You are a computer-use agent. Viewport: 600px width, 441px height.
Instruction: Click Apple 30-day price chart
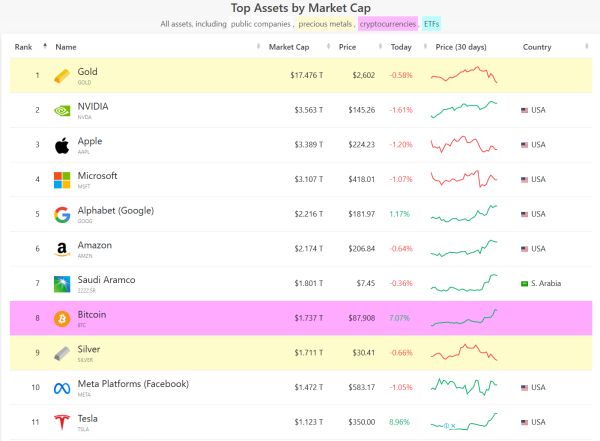point(464,144)
